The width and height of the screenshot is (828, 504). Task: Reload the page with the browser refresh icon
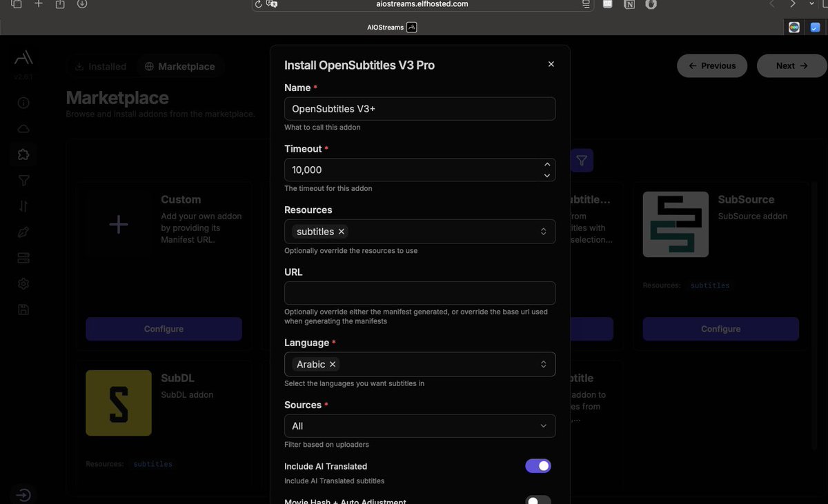(258, 4)
